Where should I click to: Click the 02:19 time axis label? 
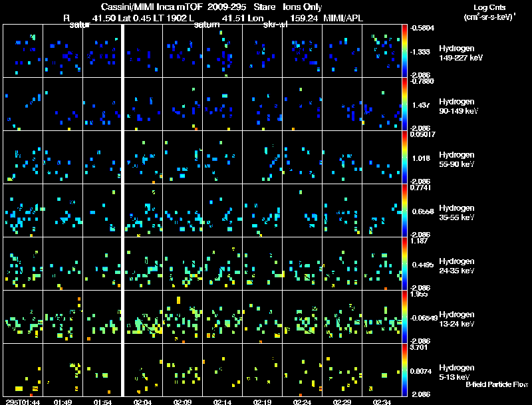click(262, 402)
